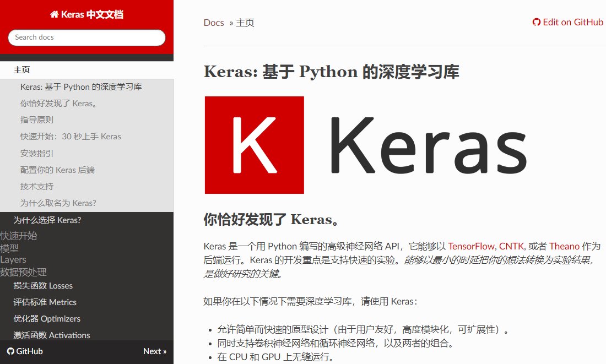This screenshot has width=606, height=364.
Task: Select 主页 in the sidebar
Action: (x=86, y=70)
